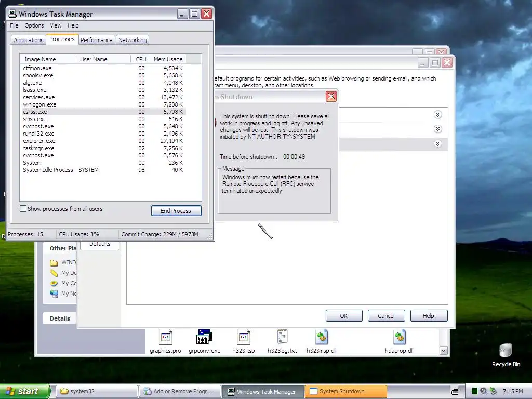Click the My Network Places icon in sidebar
532x399 pixels.
[x=54, y=294]
